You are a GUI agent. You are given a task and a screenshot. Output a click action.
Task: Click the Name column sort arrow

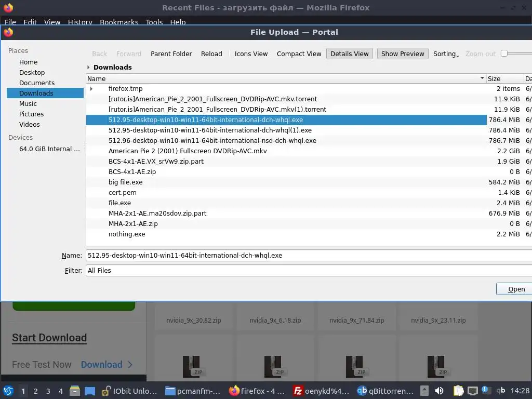(x=482, y=78)
